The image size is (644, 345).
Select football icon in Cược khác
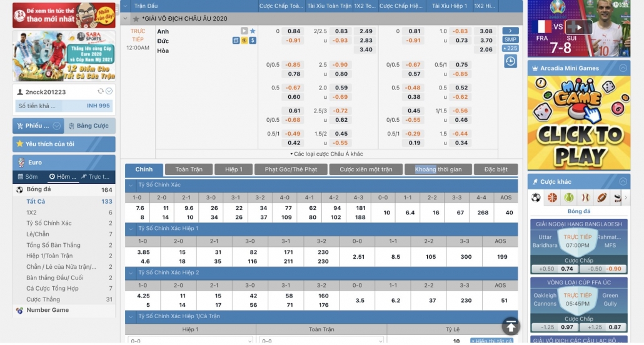click(x=536, y=197)
